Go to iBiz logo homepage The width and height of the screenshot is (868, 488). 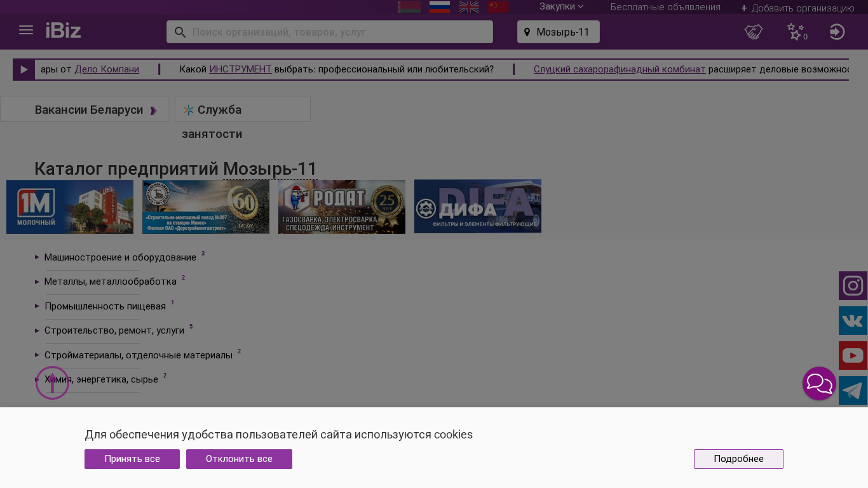coord(64,30)
